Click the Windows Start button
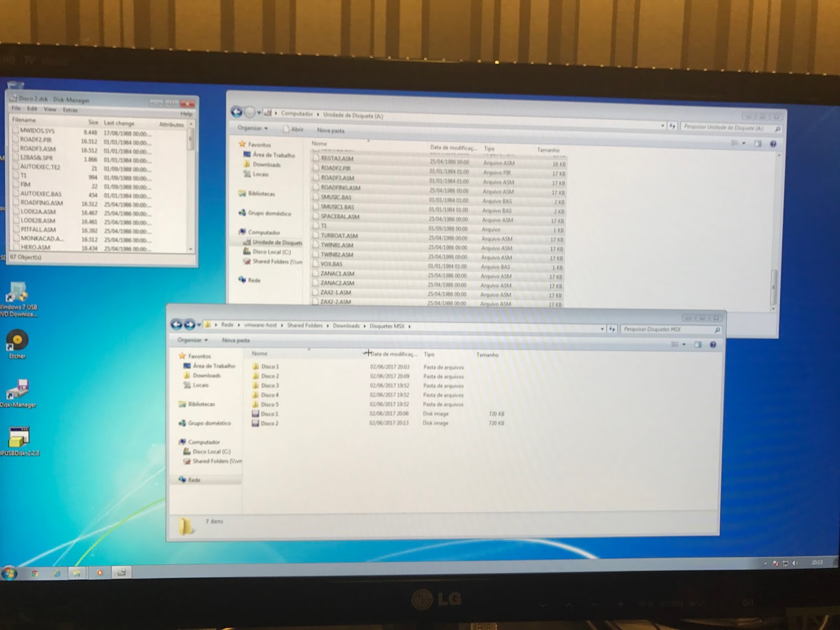 tap(9, 573)
